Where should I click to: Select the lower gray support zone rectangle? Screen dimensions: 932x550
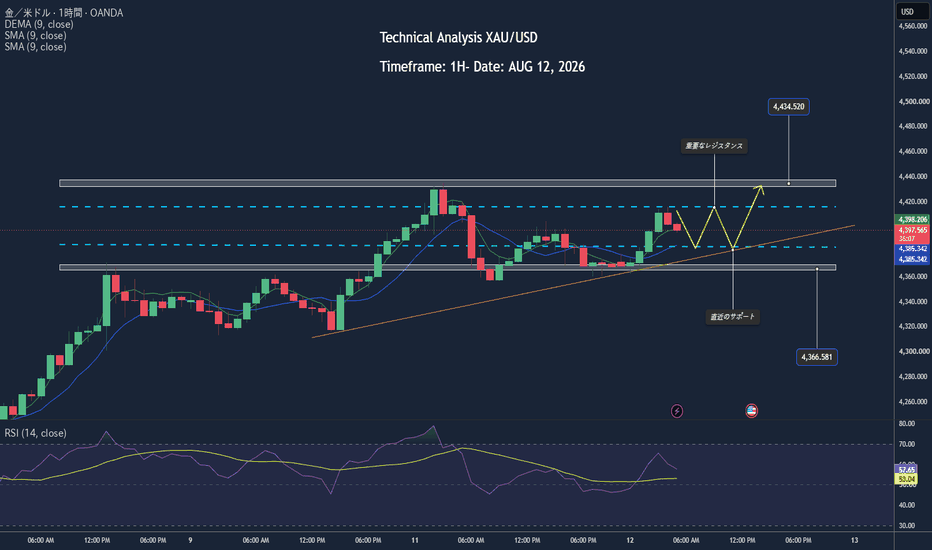[448, 268]
